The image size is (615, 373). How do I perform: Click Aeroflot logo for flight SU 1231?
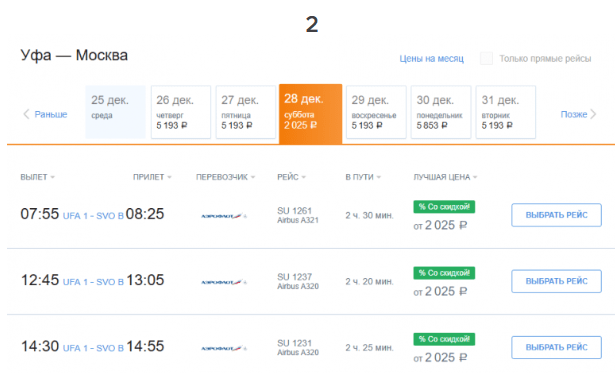point(224,348)
